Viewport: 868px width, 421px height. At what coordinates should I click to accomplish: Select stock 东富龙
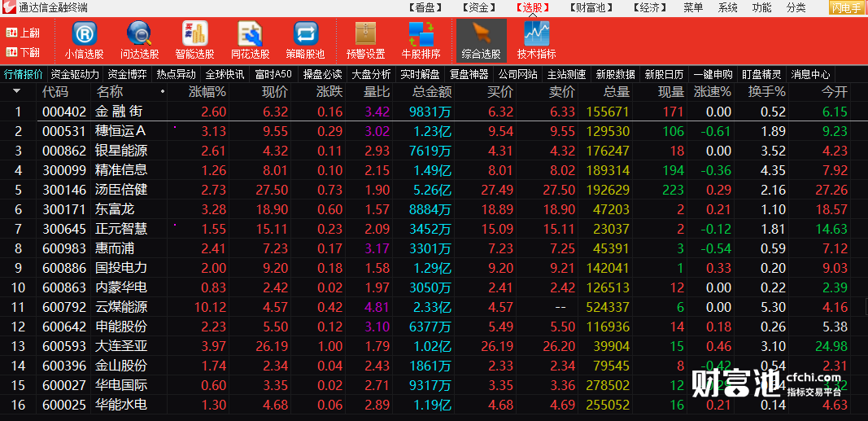(x=116, y=209)
